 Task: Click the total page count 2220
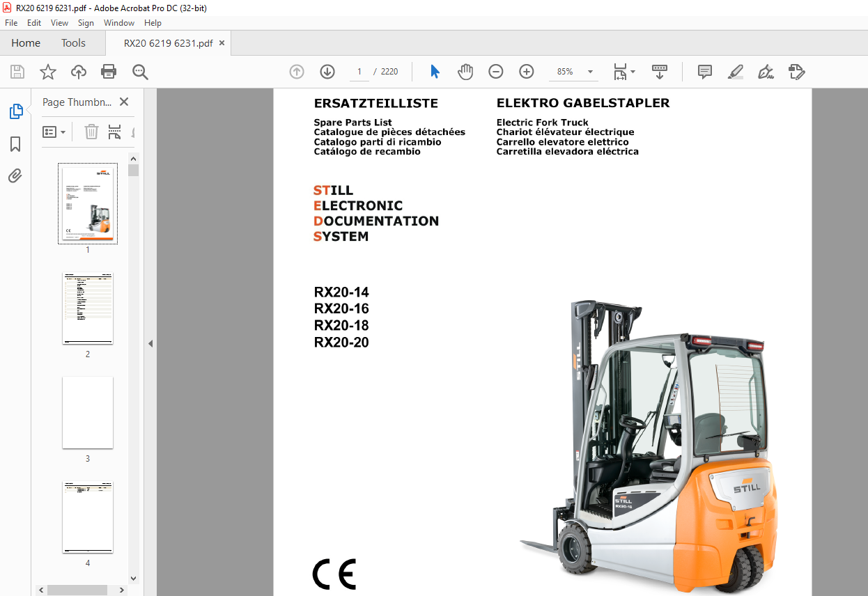389,72
